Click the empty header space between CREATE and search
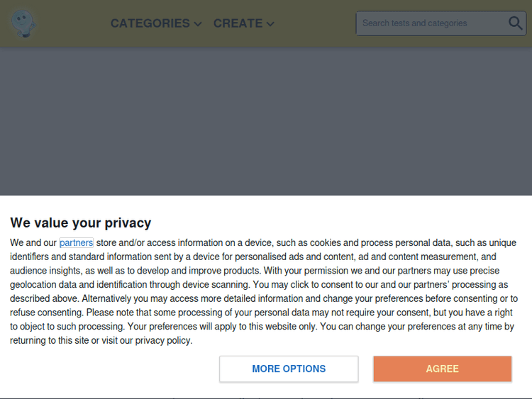 316,23
